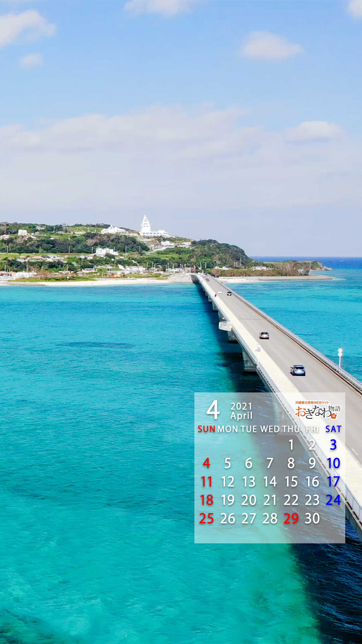Click the 2021 year label

coord(241,406)
